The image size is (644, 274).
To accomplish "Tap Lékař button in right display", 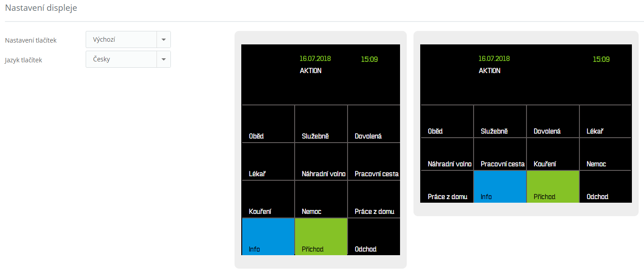I will coord(605,122).
